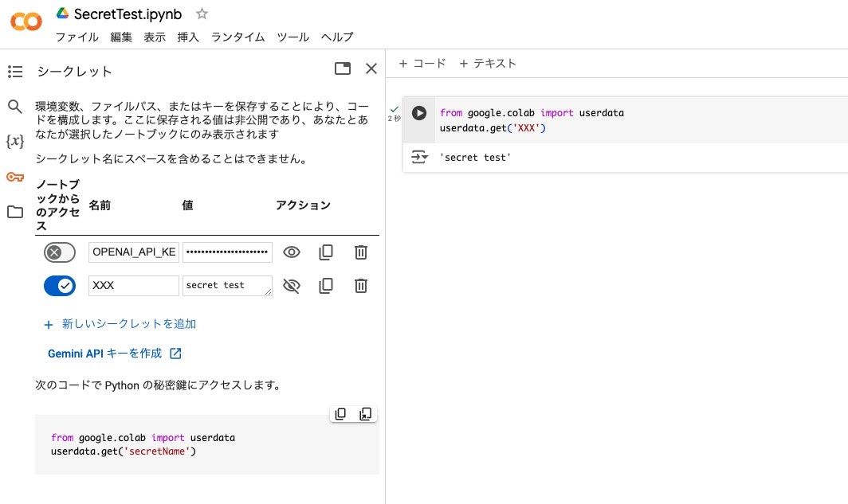848x504 pixels.
Task: Select the secrets key icon in sidebar
Action: pyautogui.click(x=14, y=177)
